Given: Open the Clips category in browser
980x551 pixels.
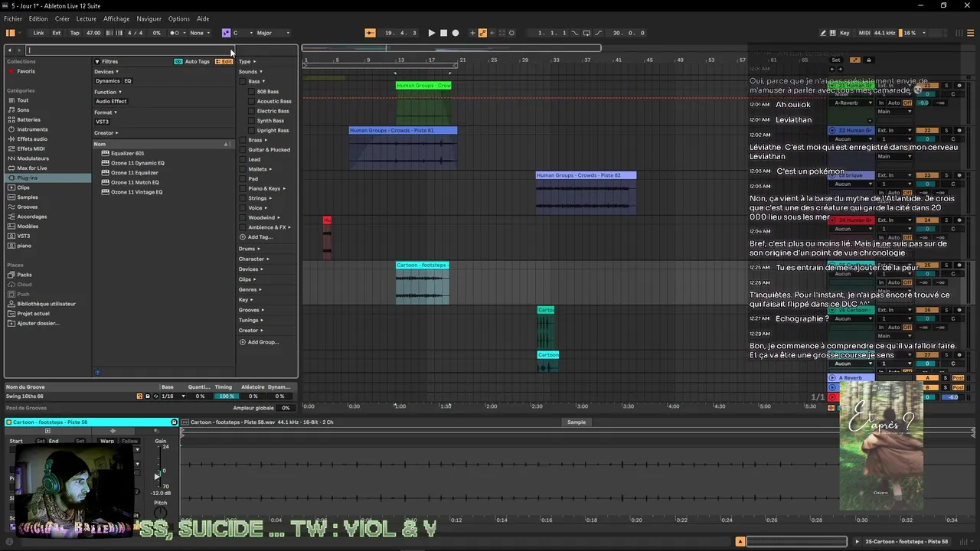Looking at the screenshot, I should pyautogui.click(x=23, y=187).
